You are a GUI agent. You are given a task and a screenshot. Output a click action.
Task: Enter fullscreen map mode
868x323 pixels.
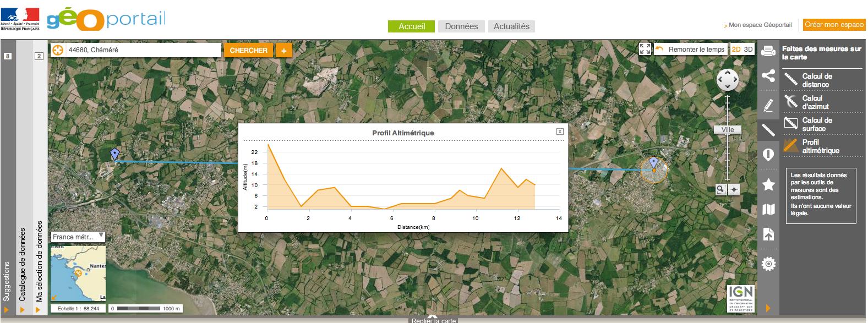point(645,49)
